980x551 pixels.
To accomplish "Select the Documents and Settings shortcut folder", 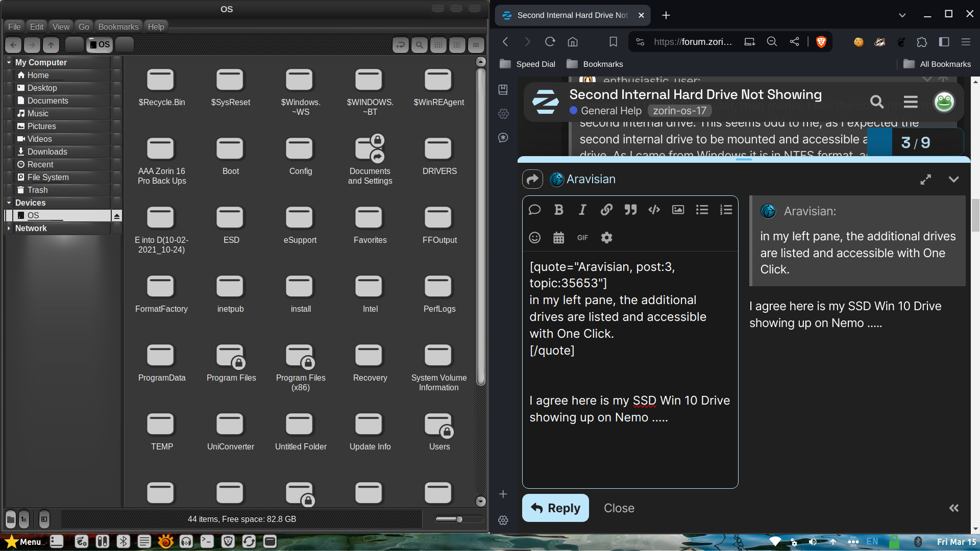I will coord(370,159).
